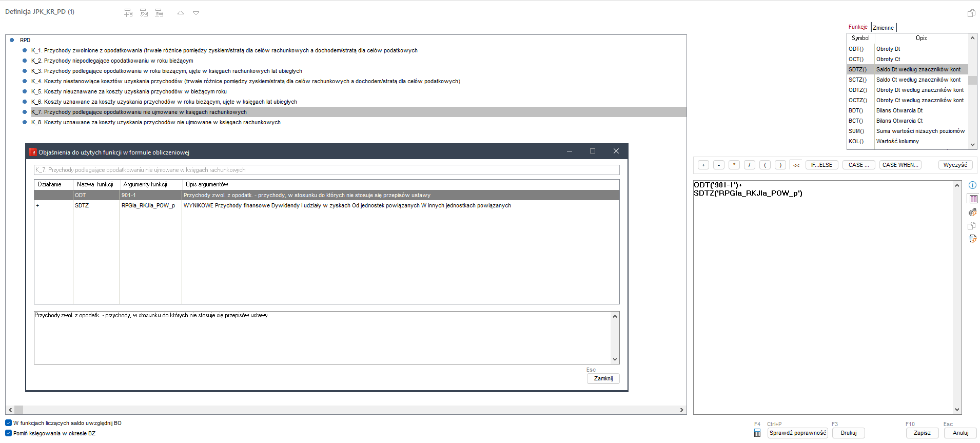Click the blue info icon beside formula editor

972,185
